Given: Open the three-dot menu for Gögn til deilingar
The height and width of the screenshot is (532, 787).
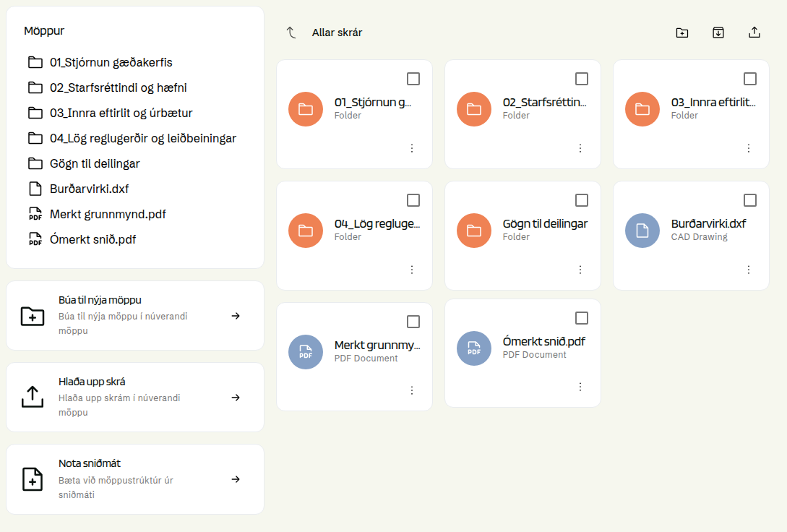Looking at the screenshot, I should (x=580, y=270).
